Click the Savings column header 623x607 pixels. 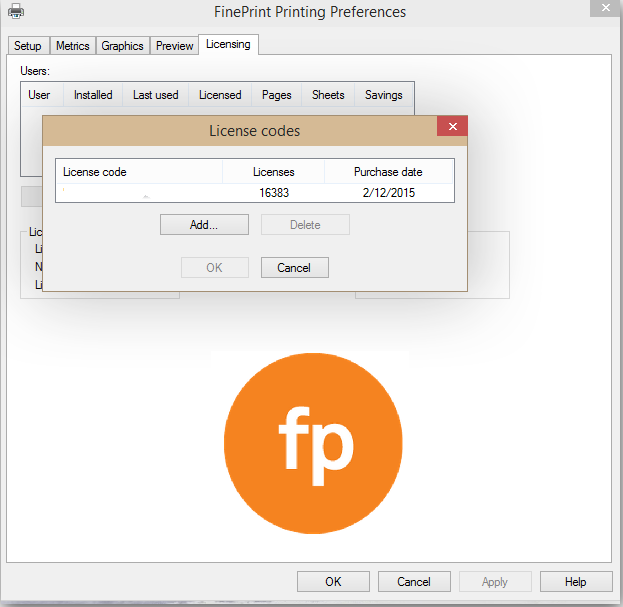click(384, 95)
